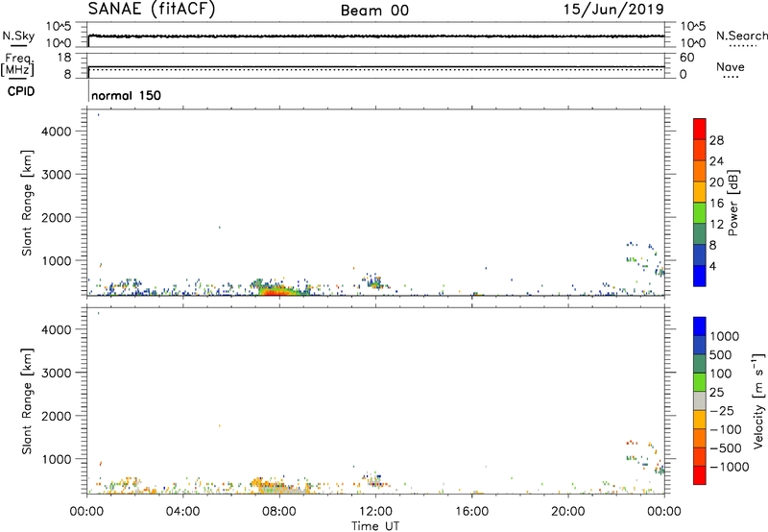Click the 08:00 time axis tick label

click(x=278, y=512)
